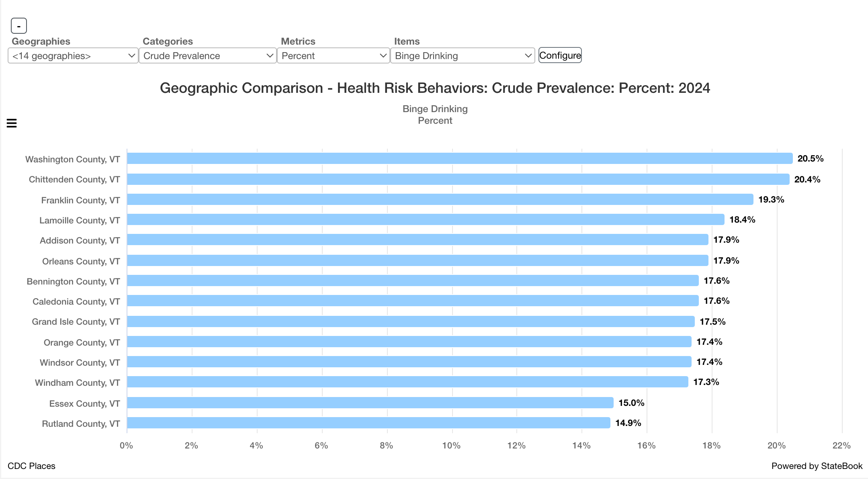Click the 17.3% data label for Windham
Screen dimensions: 868x479
pos(706,382)
